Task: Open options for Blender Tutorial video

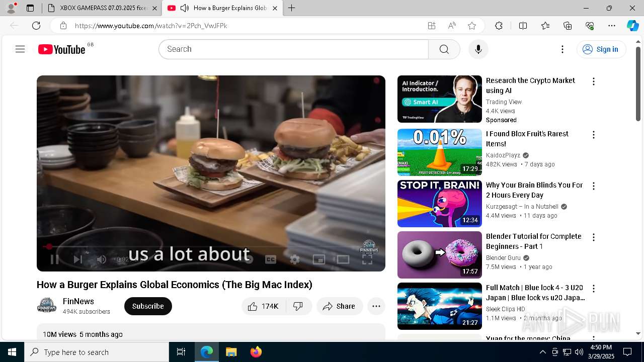Action: coord(594,237)
